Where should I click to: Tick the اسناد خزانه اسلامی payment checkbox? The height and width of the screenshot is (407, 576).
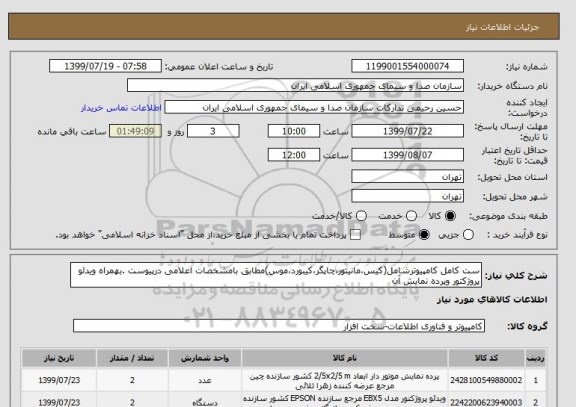click(355, 235)
